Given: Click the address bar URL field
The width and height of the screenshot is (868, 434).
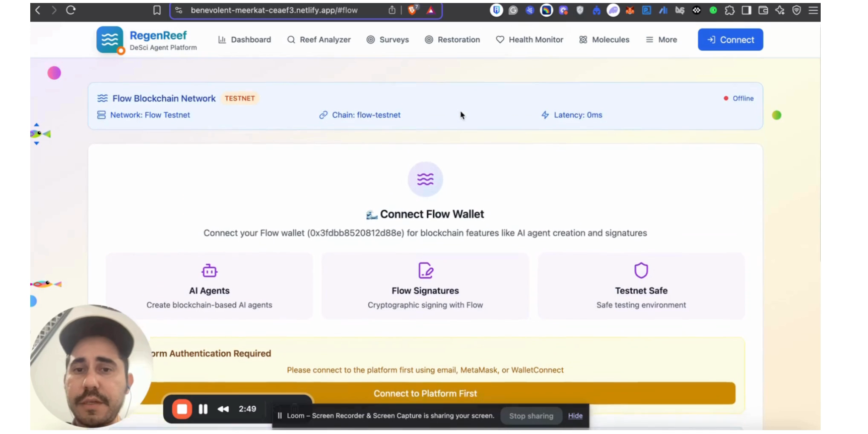Looking at the screenshot, I should tap(274, 10).
